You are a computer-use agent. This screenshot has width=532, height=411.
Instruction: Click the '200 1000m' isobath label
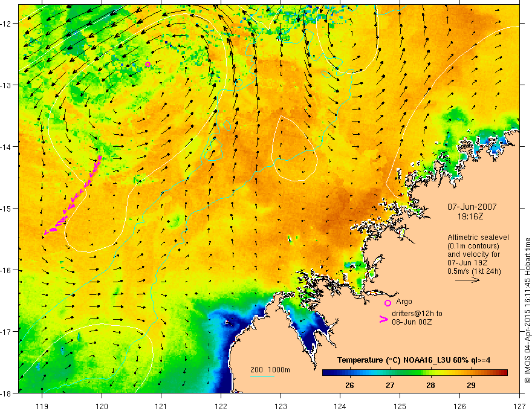[x=270, y=370]
